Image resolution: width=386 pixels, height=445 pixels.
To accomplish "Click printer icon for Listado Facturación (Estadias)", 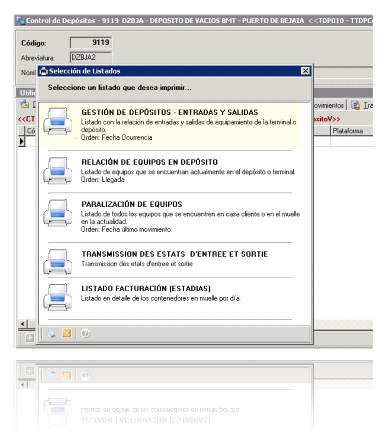I will coord(57,297).
